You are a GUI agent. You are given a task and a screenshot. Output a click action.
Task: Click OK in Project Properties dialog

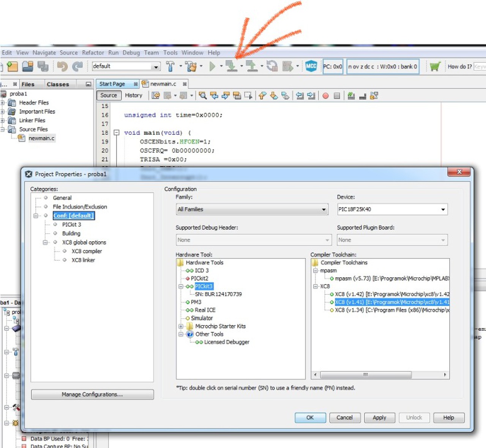tap(310, 418)
